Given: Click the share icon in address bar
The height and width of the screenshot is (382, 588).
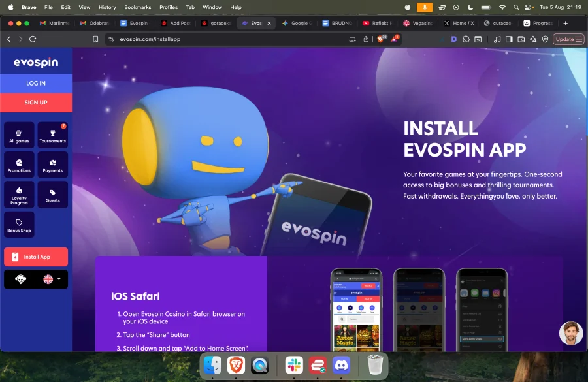Looking at the screenshot, I should point(366,39).
